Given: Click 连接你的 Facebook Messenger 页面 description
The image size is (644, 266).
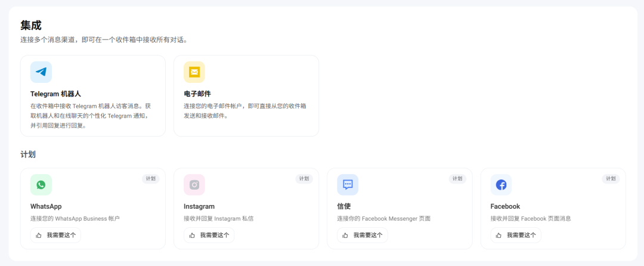Looking at the screenshot, I should [x=383, y=219].
